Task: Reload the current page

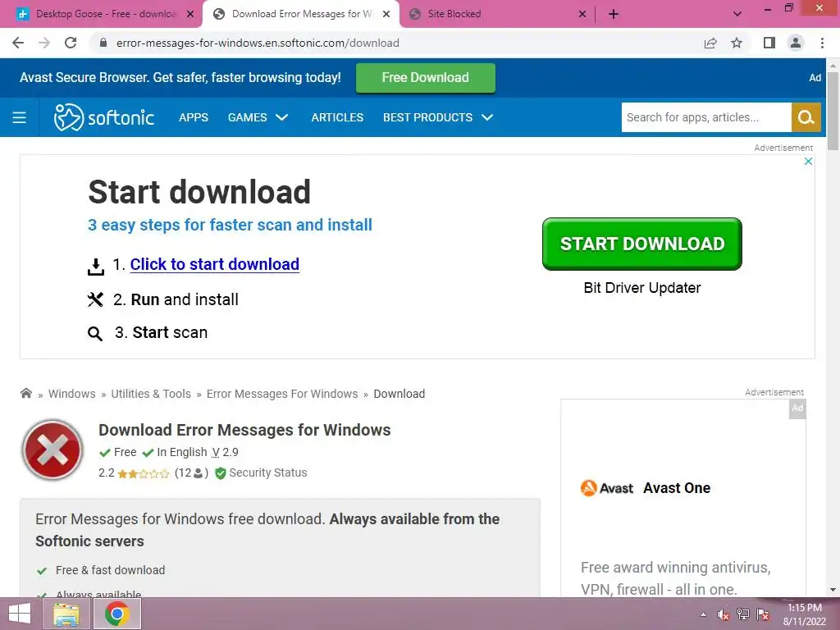Action: (71, 43)
